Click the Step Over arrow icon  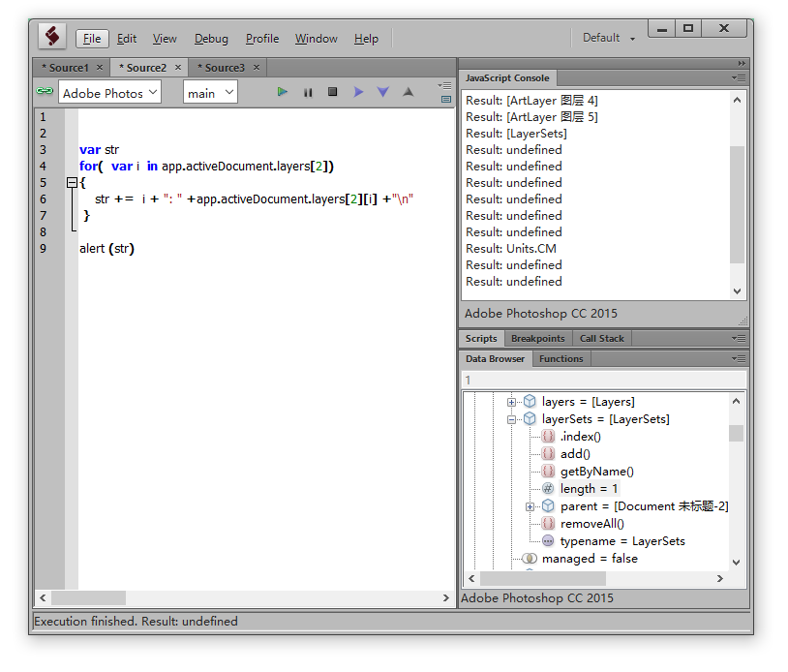358,92
